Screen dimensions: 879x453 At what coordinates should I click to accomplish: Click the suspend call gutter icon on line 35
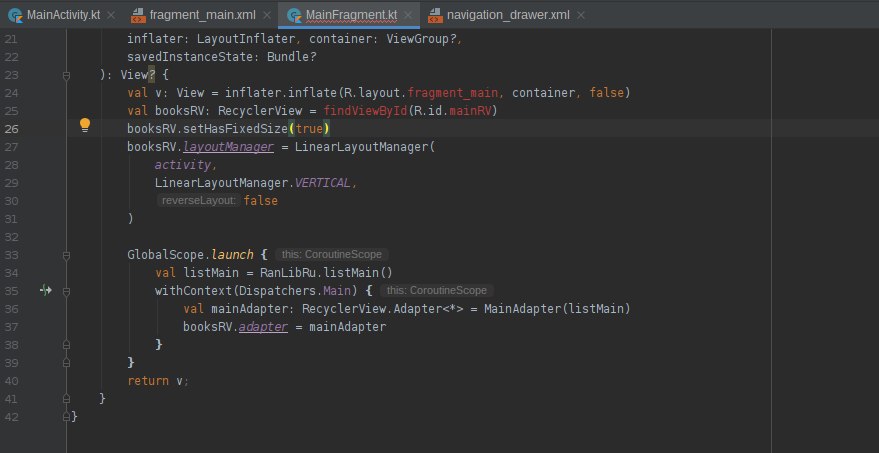46,290
